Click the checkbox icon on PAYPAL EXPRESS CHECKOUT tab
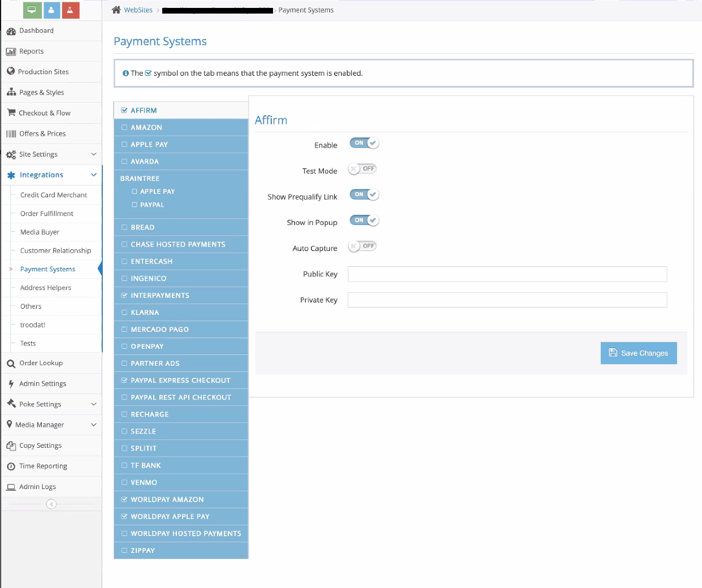The width and height of the screenshot is (702, 588). pos(124,380)
